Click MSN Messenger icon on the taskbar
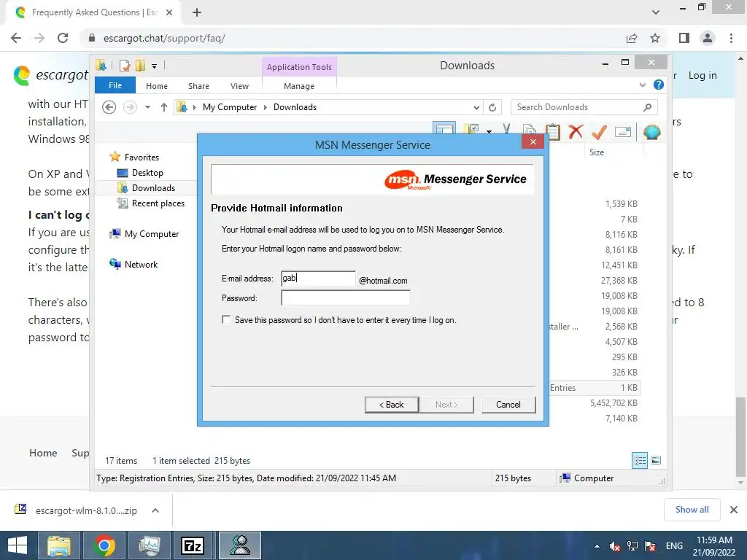Image resolution: width=747 pixels, height=560 pixels. pyautogui.click(x=240, y=545)
